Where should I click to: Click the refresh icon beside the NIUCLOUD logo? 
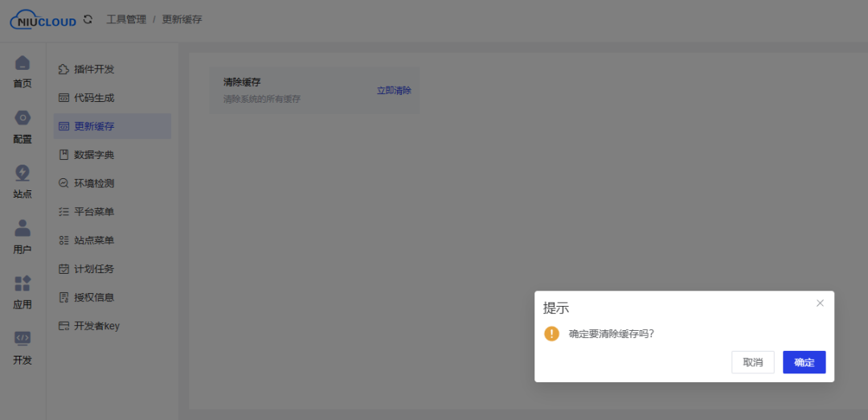(x=88, y=19)
